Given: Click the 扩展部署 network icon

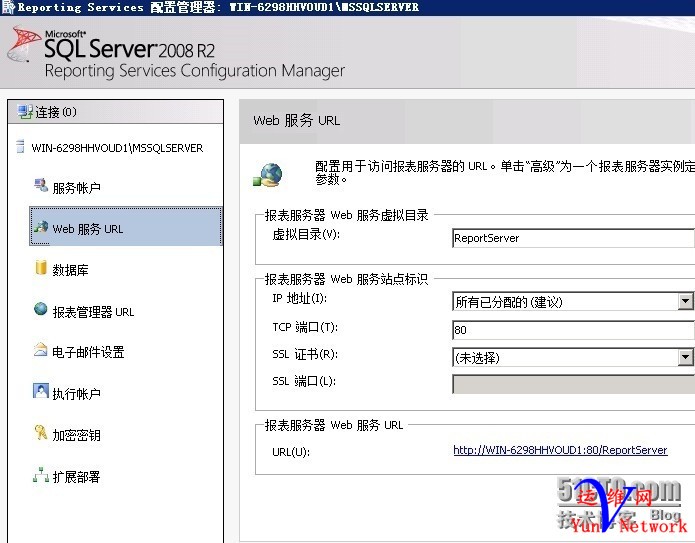Looking at the screenshot, I should pos(41,475).
